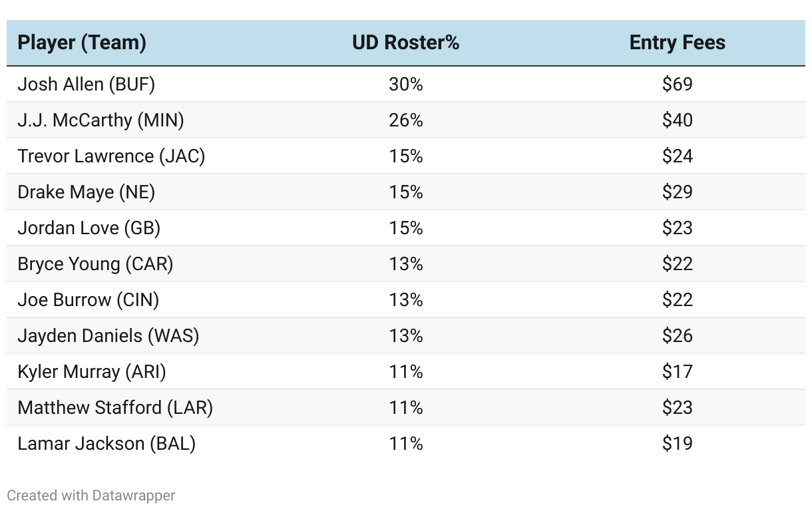The height and width of the screenshot is (511, 812).
Task: Select J.J. McCarthy (MIN) player cell
Action: [x=101, y=120]
